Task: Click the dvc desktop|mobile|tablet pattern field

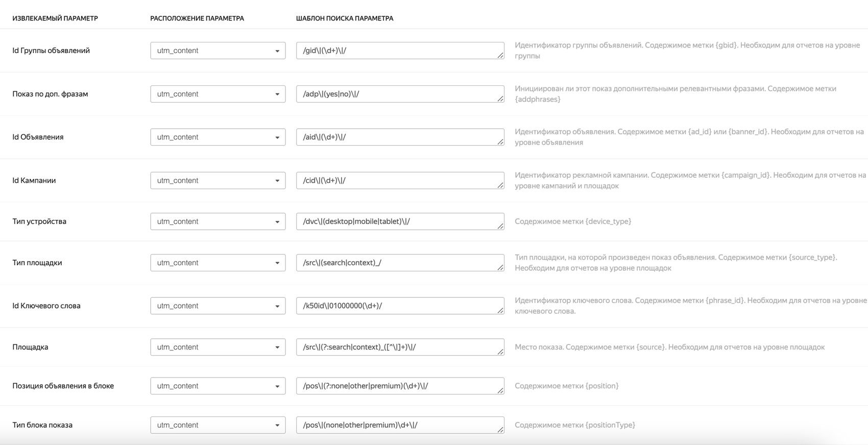Action: [400, 221]
